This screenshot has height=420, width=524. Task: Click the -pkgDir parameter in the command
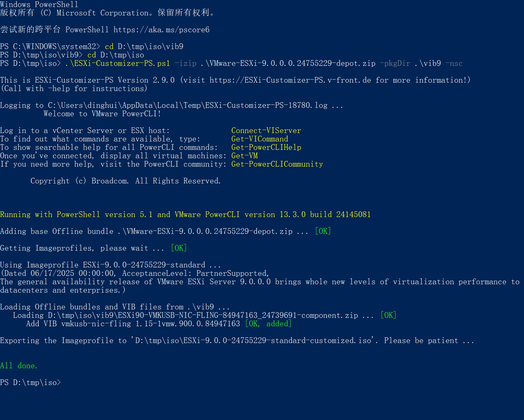(395, 64)
